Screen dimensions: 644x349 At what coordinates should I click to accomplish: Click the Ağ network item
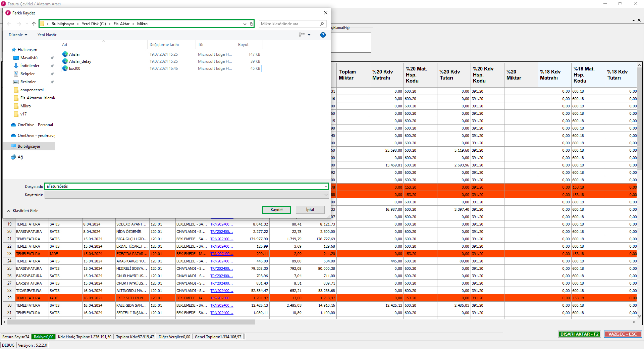(20, 157)
